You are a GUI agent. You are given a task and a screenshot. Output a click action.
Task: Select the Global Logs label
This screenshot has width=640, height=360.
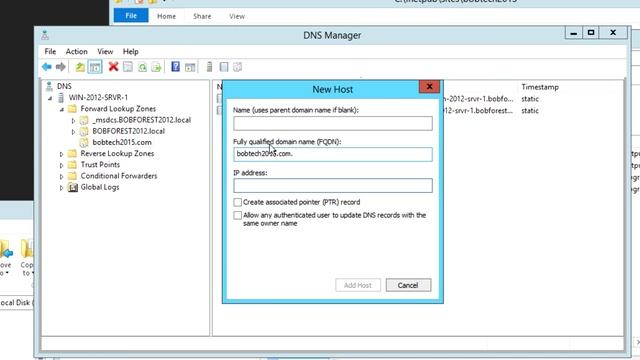(x=100, y=187)
